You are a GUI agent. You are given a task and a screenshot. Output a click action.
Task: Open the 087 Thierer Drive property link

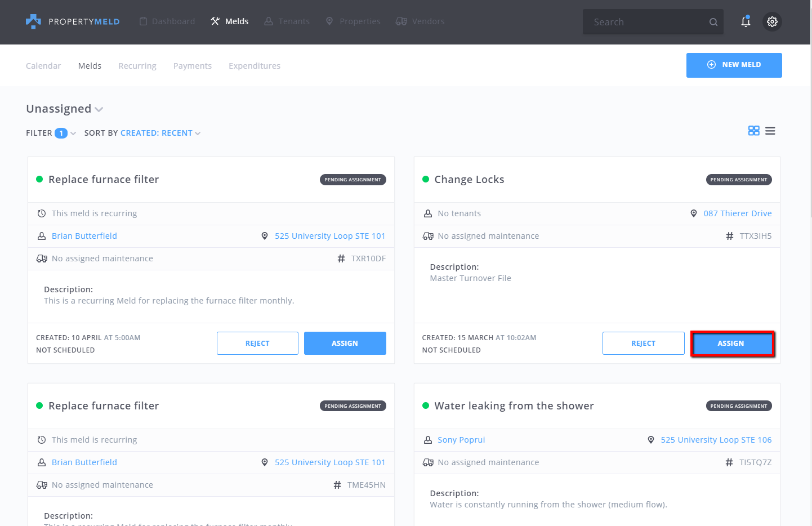(737, 213)
